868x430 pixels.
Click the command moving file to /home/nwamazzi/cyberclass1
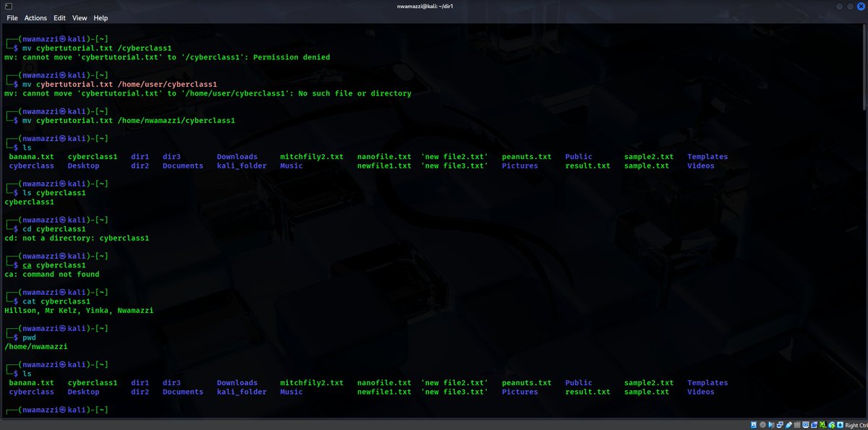129,120
